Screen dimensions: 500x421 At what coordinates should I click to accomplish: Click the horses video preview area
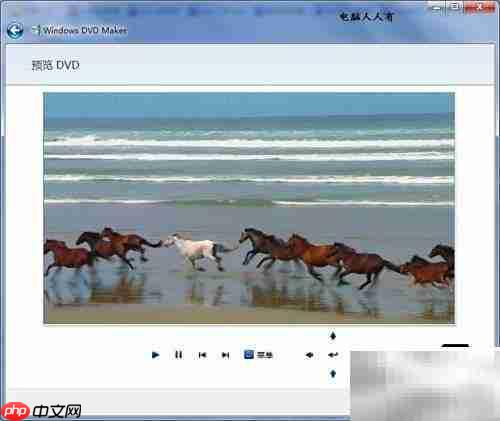(x=249, y=208)
